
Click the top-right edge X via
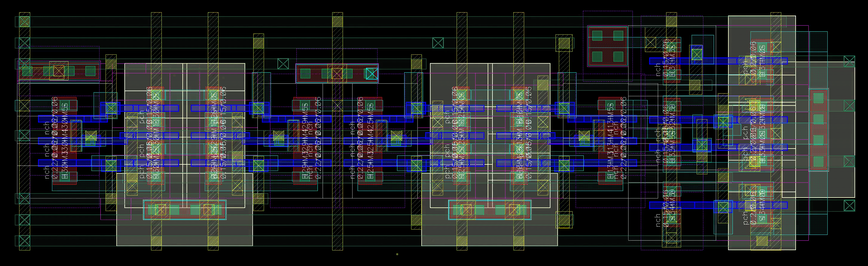[849, 61]
